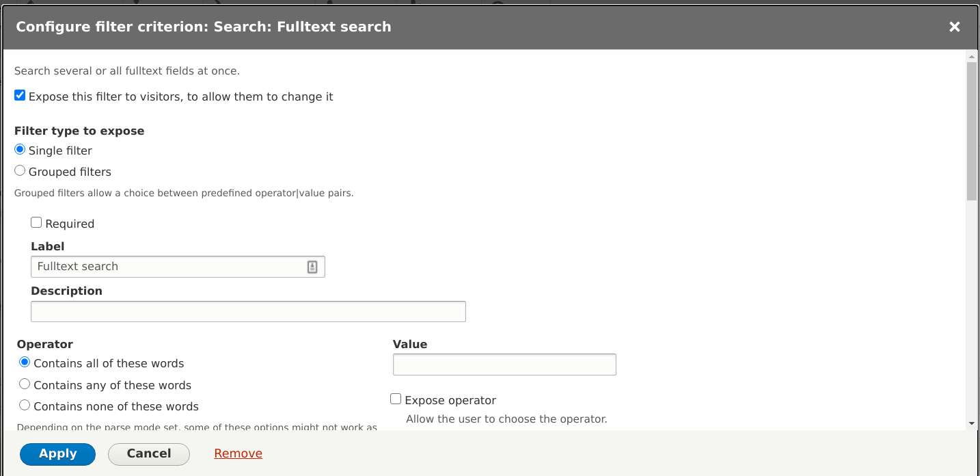
Task: Tick the Expose operator checkbox
Action: [396, 399]
